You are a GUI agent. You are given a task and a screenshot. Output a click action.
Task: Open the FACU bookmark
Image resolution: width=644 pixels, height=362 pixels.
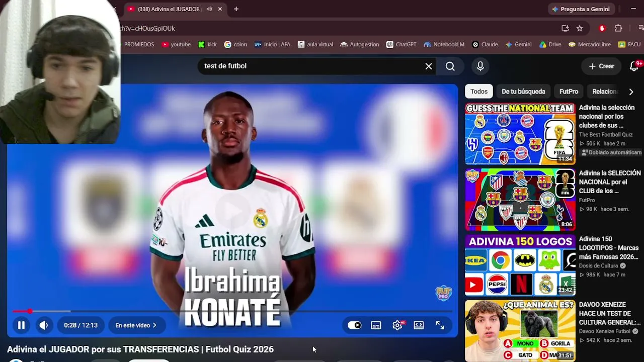(629, 45)
